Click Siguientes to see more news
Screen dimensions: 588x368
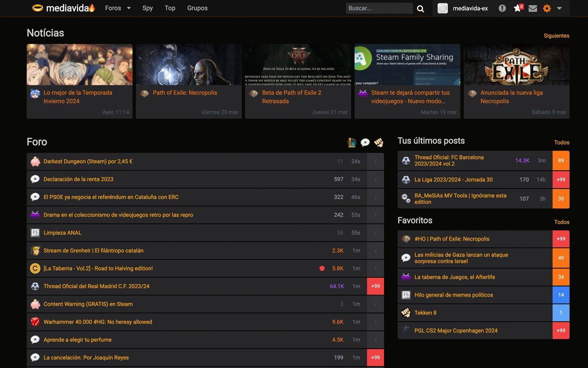tap(556, 36)
